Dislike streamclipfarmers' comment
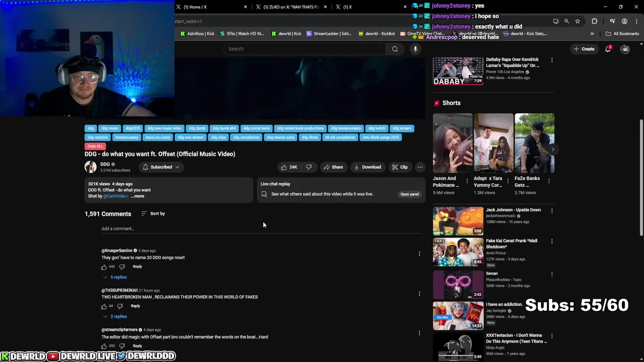Screen dimensions: 644x362 (122, 346)
